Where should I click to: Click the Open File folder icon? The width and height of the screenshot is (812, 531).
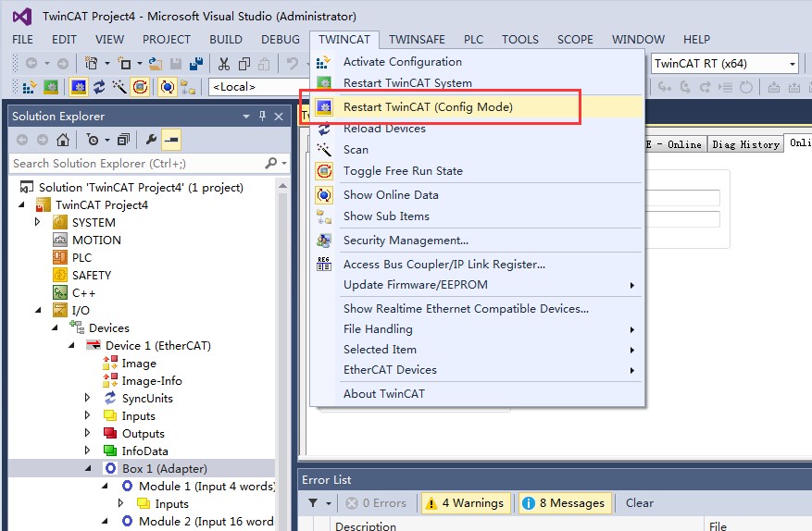[156, 64]
